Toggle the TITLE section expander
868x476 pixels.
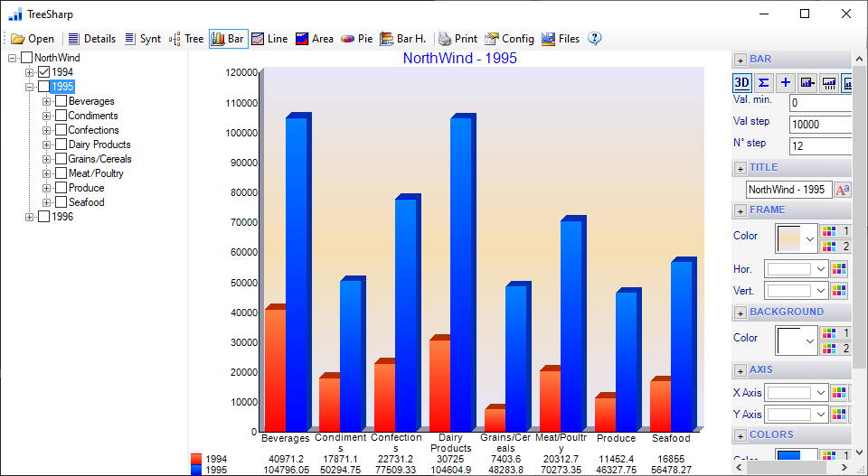(740, 168)
